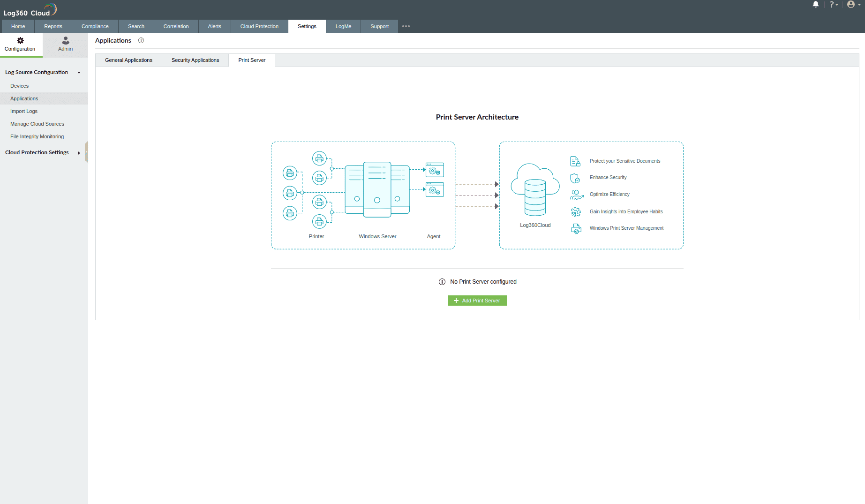Image resolution: width=865 pixels, height=504 pixels.
Task: Click the Windows Server label
Action: tap(377, 237)
